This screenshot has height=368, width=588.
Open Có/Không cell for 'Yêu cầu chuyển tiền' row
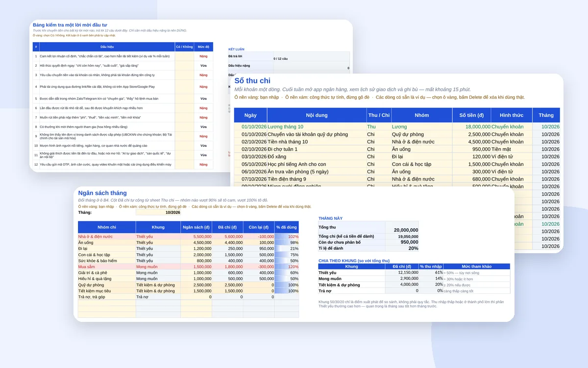coord(184,75)
